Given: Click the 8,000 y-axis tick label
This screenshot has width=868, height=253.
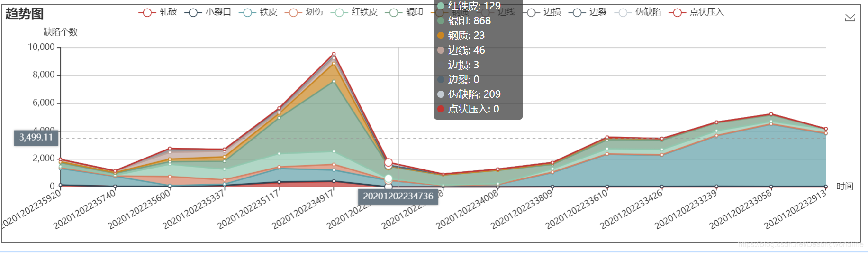Looking at the screenshot, I should click(44, 75).
